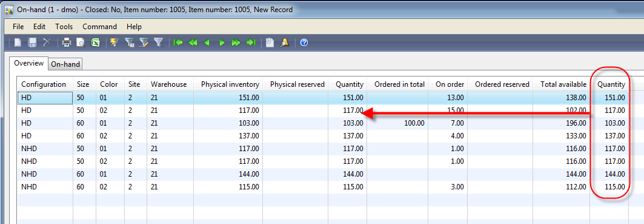Click the Save floppy disk icon
This screenshot has width=644, height=224.
(33, 42)
